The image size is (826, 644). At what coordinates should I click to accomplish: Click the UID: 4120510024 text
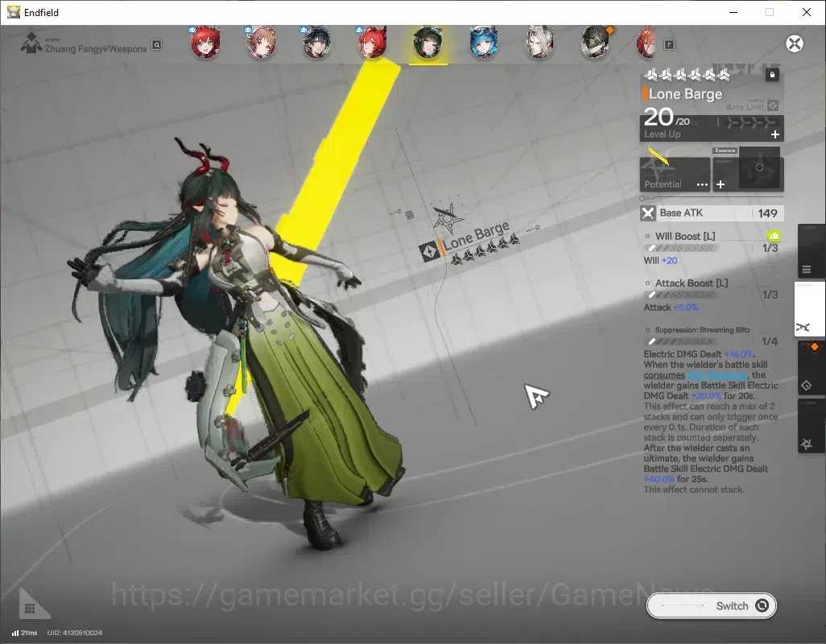pos(74,633)
